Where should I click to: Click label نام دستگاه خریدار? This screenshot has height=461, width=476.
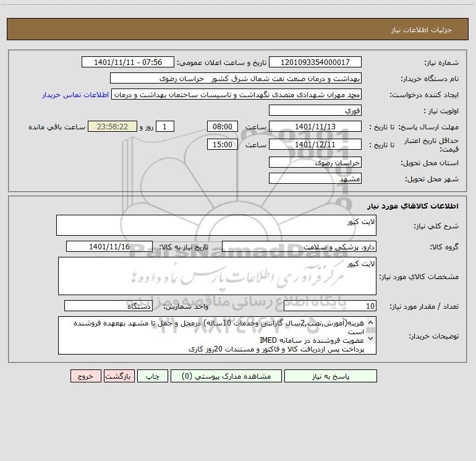[x=430, y=79]
